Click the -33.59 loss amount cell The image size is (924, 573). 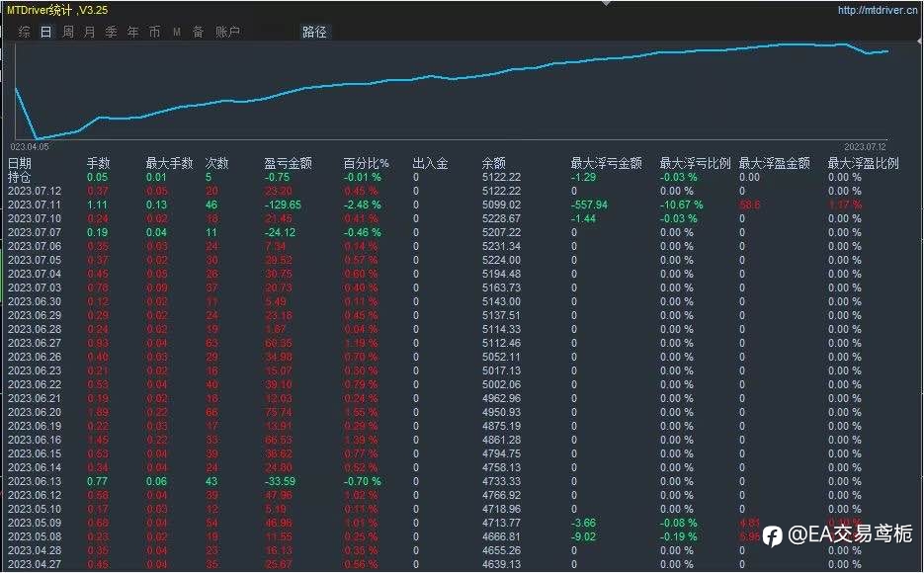280,481
